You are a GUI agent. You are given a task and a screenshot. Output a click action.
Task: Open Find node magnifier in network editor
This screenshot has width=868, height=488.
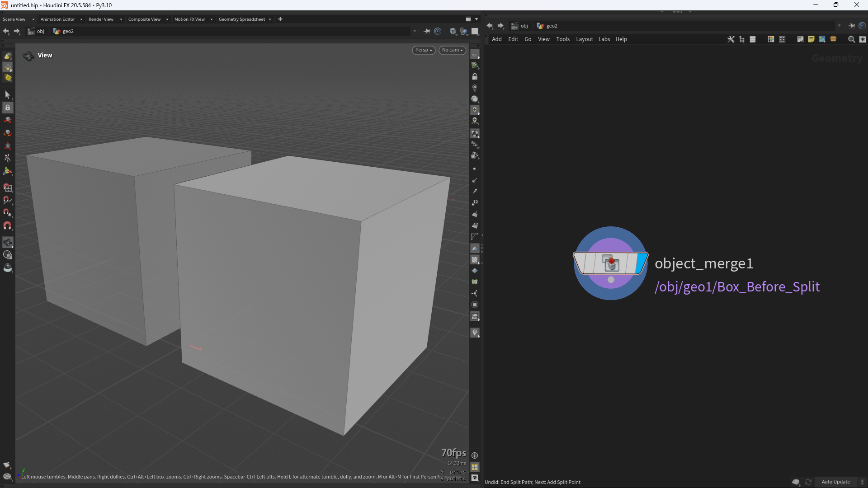[851, 39]
